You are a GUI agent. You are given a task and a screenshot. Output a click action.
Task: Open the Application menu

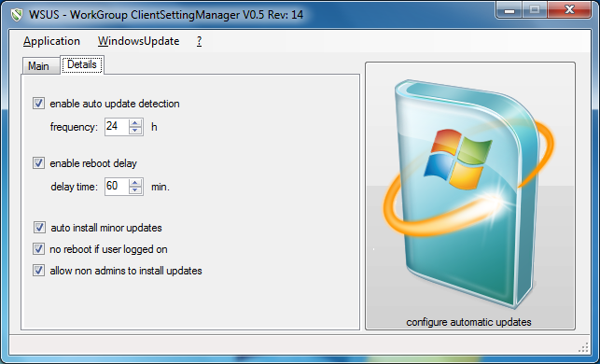(x=51, y=41)
